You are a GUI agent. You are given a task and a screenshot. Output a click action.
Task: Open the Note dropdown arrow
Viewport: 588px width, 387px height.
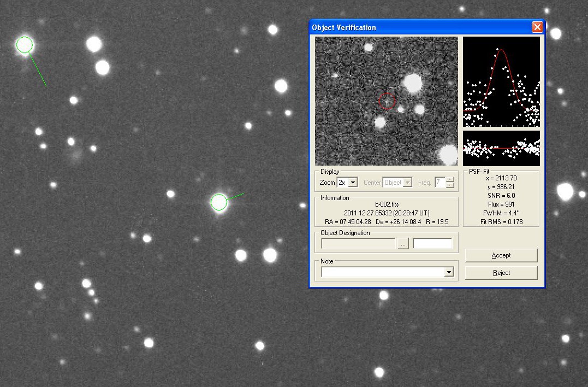tap(449, 272)
